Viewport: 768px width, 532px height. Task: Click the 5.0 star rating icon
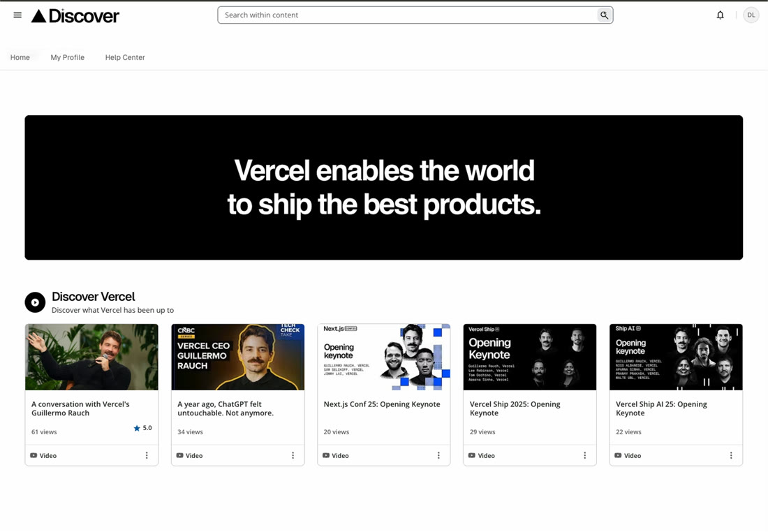(x=137, y=428)
